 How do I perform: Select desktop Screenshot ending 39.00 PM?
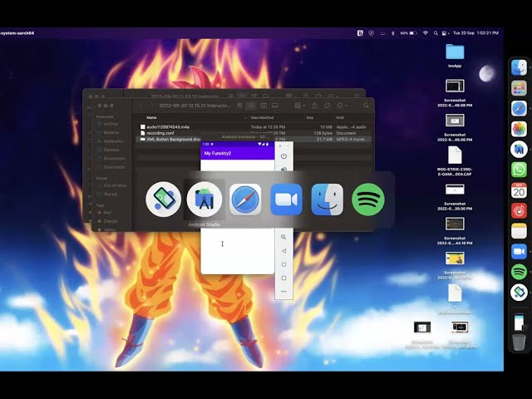coord(455,197)
